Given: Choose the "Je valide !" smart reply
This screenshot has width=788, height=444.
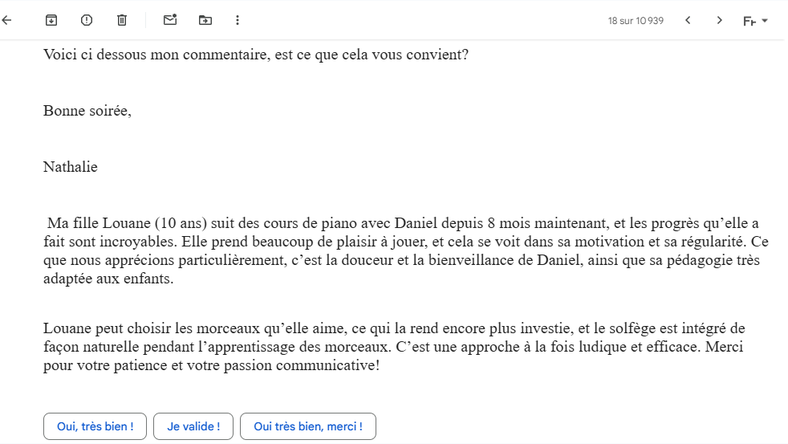Looking at the screenshot, I should click(x=193, y=426).
